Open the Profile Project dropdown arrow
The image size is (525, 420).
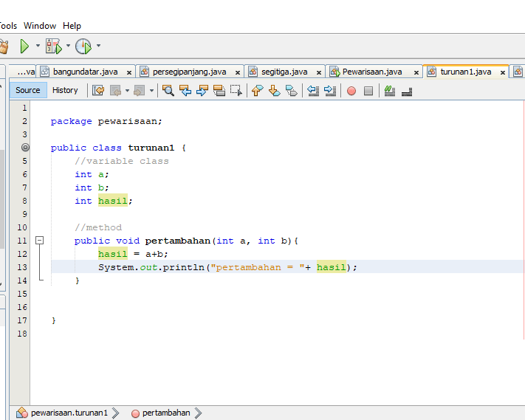click(x=98, y=47)
